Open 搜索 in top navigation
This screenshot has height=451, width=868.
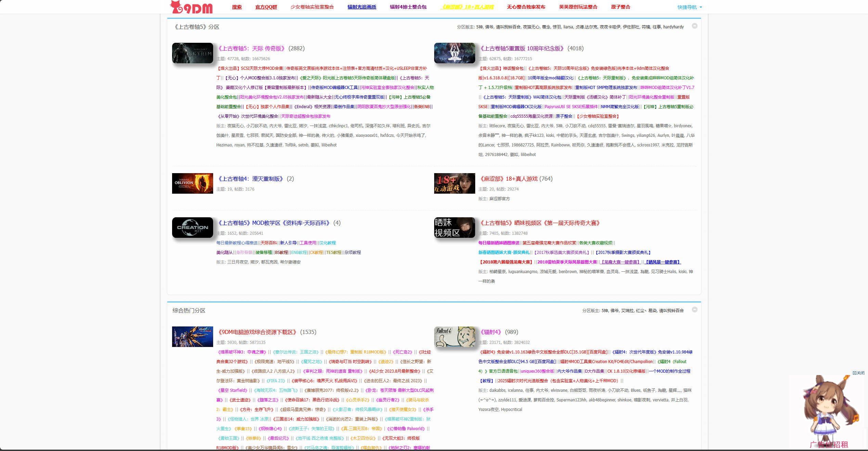237,7
